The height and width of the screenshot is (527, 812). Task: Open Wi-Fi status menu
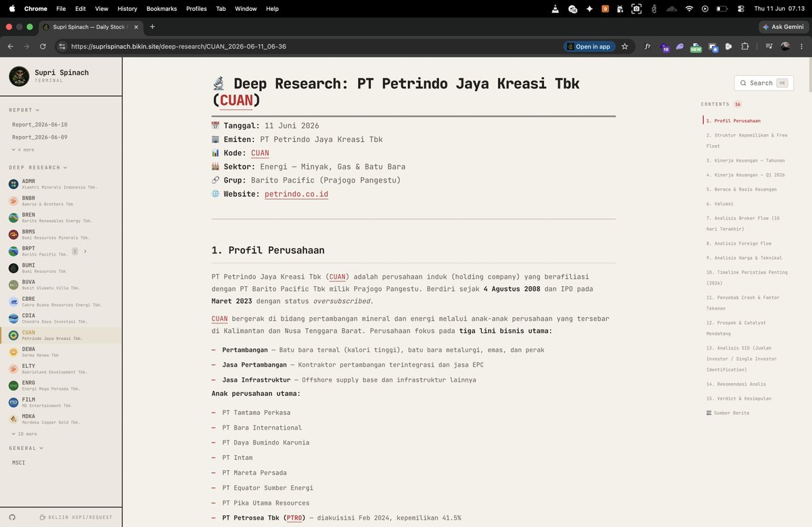pyautogui.click(x=689, y=9)
